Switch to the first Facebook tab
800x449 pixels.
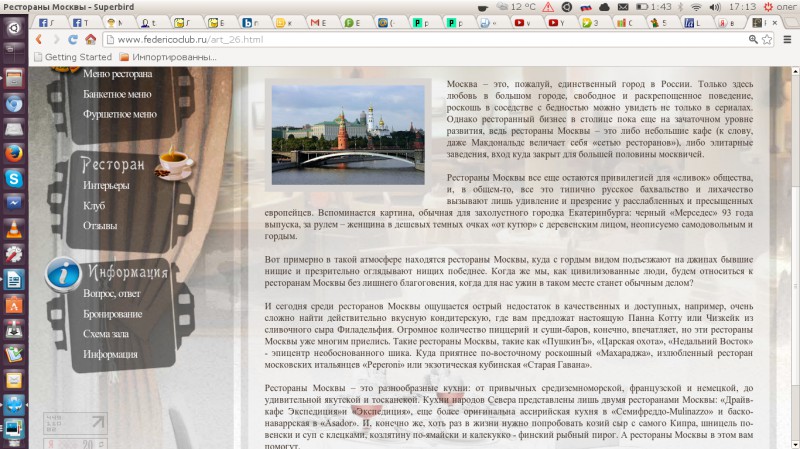46,22
